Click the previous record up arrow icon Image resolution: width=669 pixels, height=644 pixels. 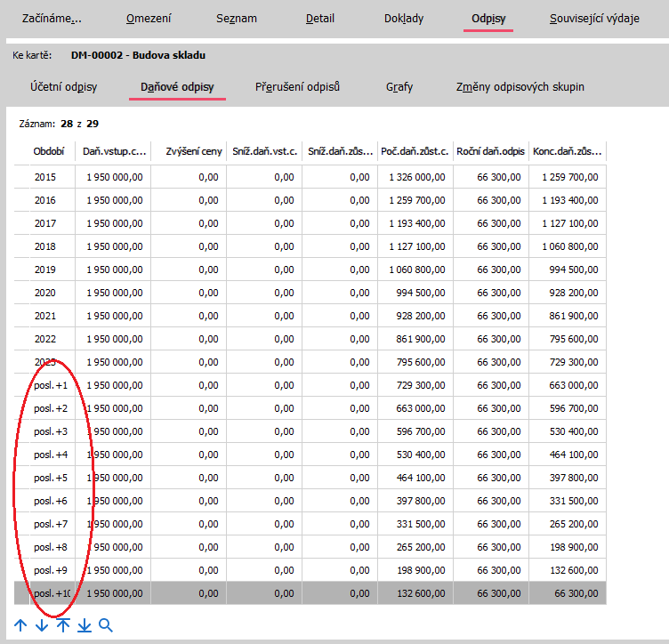(20, 625)
